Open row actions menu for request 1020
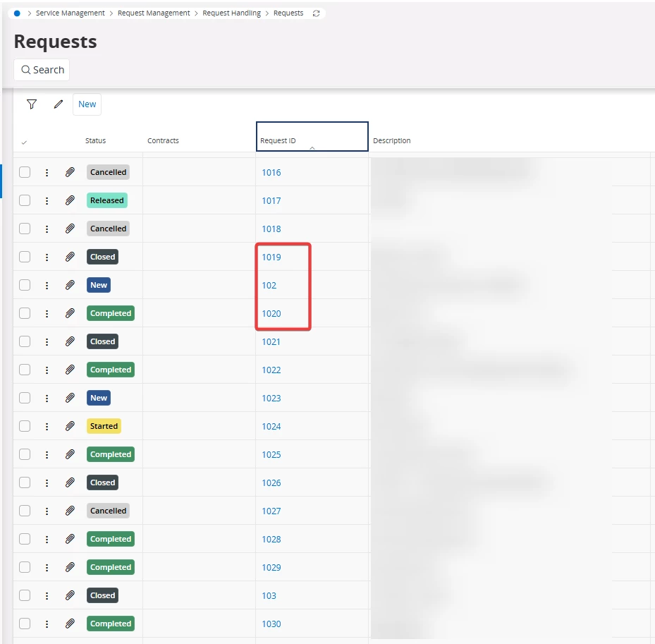 point(47,313)
